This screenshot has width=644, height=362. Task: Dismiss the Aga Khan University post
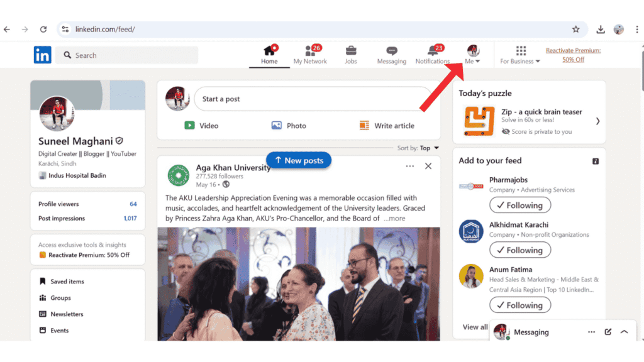428,167
